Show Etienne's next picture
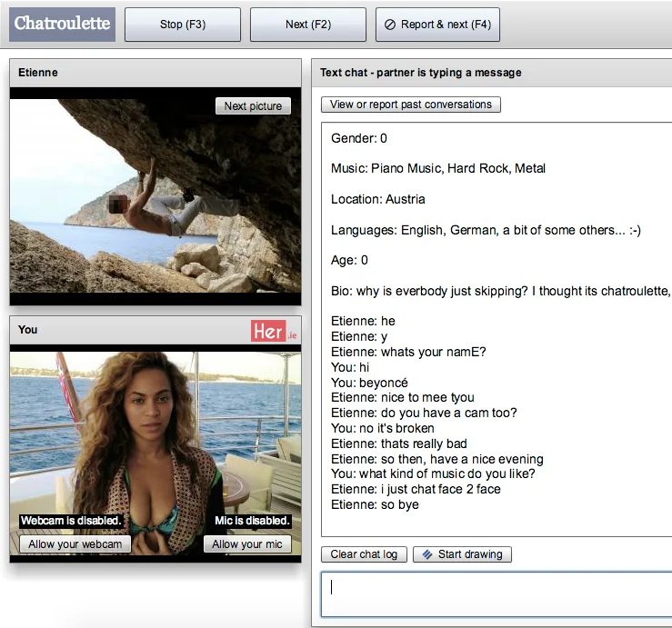Viewport: 672px width, 628px height. pos(253,105)
